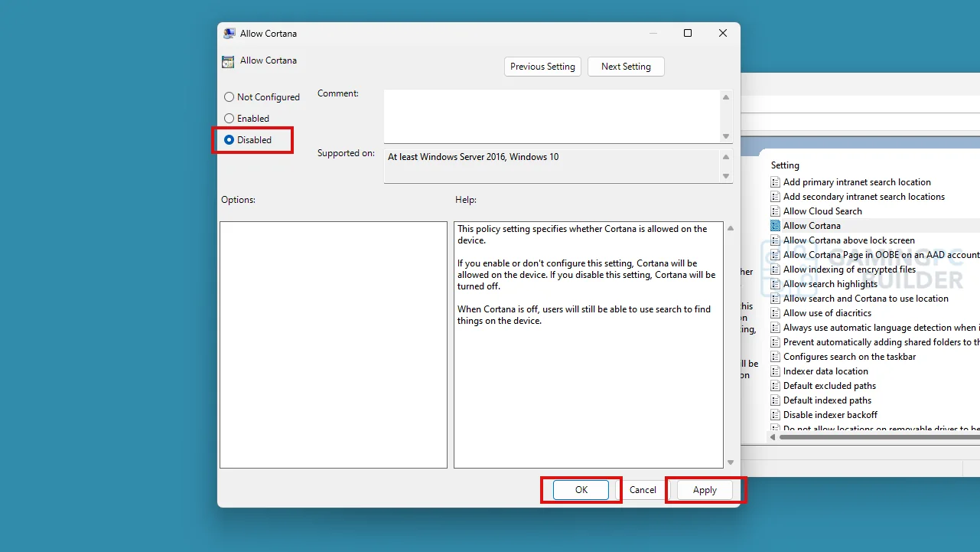Select Add primary intranet search location text
The image size is (980, 552).
pos(857,182)
